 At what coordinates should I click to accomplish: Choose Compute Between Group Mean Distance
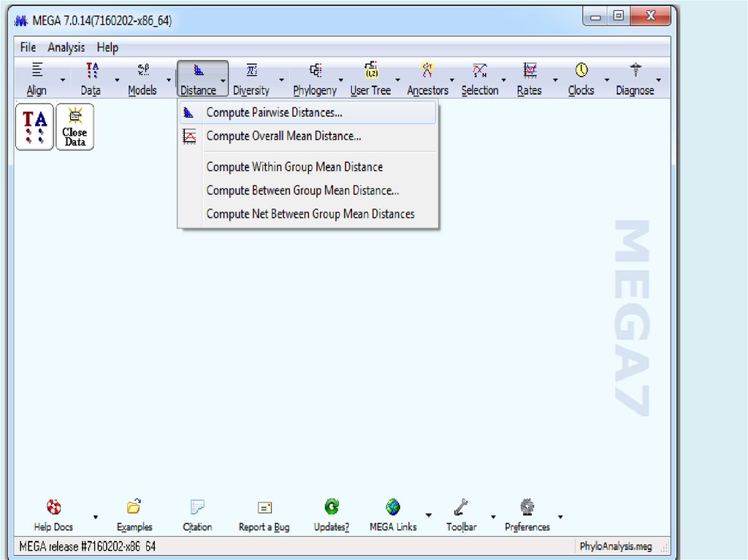coord(308,191)
